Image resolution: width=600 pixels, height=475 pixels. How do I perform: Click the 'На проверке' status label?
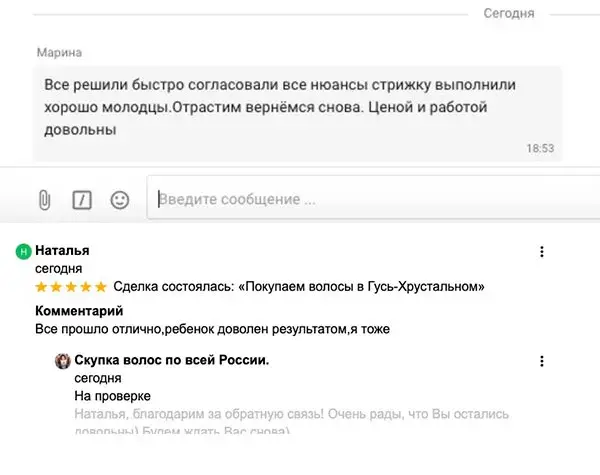pos(112,396)
